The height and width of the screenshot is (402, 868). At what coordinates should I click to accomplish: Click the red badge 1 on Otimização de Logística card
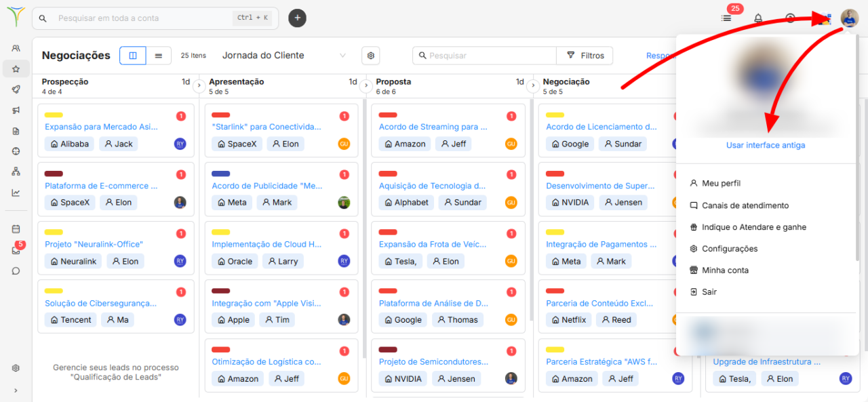(x=344, y=351)
